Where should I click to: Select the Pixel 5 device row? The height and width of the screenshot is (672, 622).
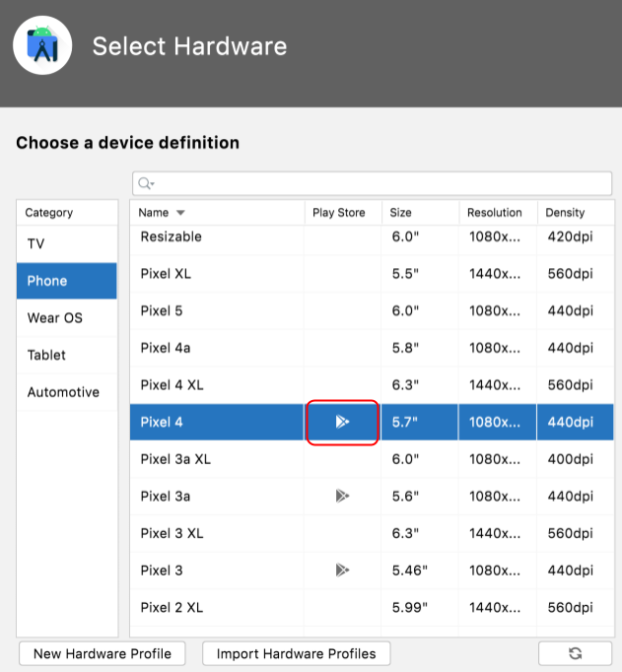(x=217, y=310)
